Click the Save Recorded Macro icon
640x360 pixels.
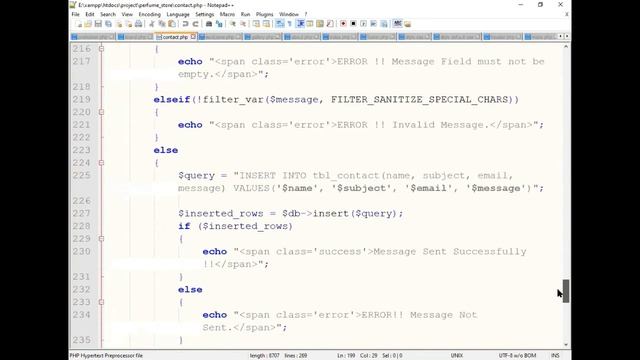[384, 24]
